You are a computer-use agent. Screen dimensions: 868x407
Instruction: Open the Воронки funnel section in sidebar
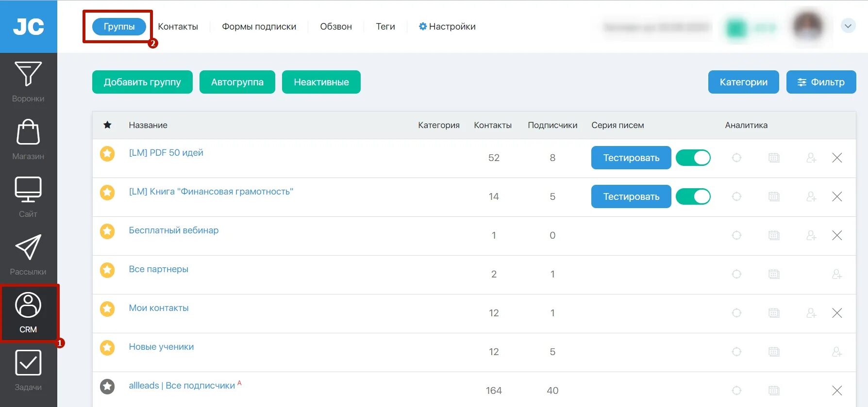(x=28, y=81)
